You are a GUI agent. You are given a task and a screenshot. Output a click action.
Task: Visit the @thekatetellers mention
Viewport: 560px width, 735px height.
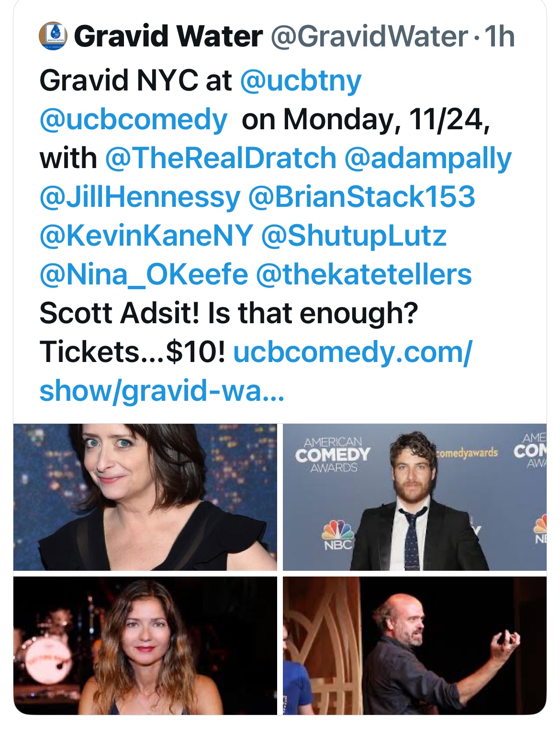pyautogui.click(x=364, y=274)
